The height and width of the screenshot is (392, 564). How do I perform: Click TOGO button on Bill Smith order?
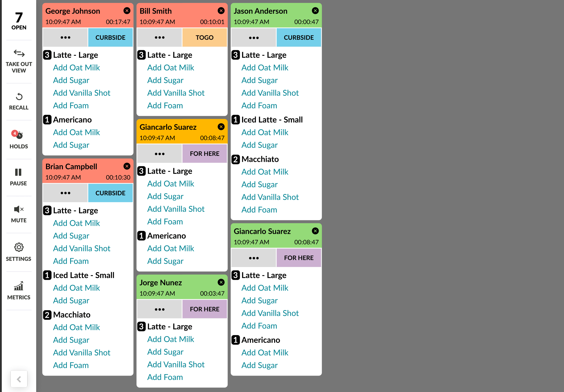point(204,38)
